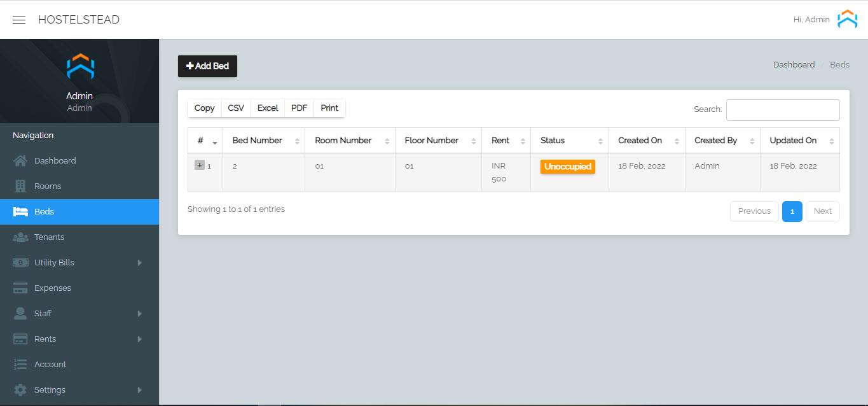Expand the Settings submenu
The image size is (868, 406).
click(139, 390)
